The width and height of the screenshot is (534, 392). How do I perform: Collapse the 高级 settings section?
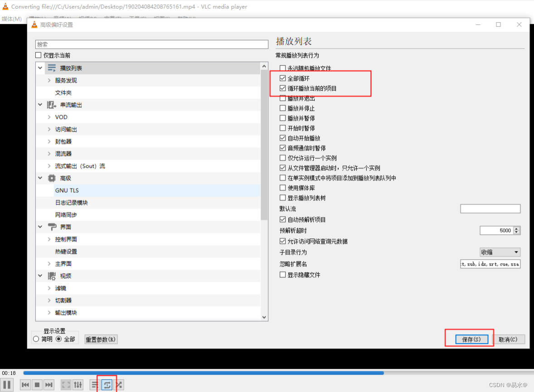40,178
